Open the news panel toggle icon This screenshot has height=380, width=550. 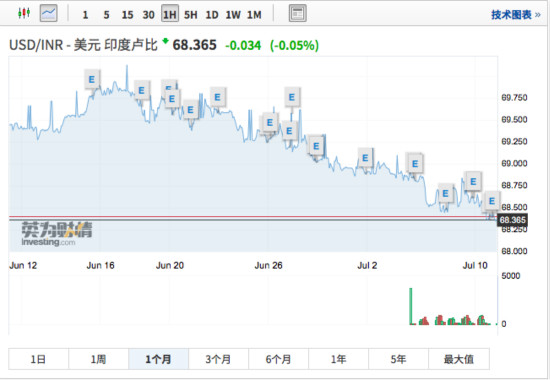point(297,13)
